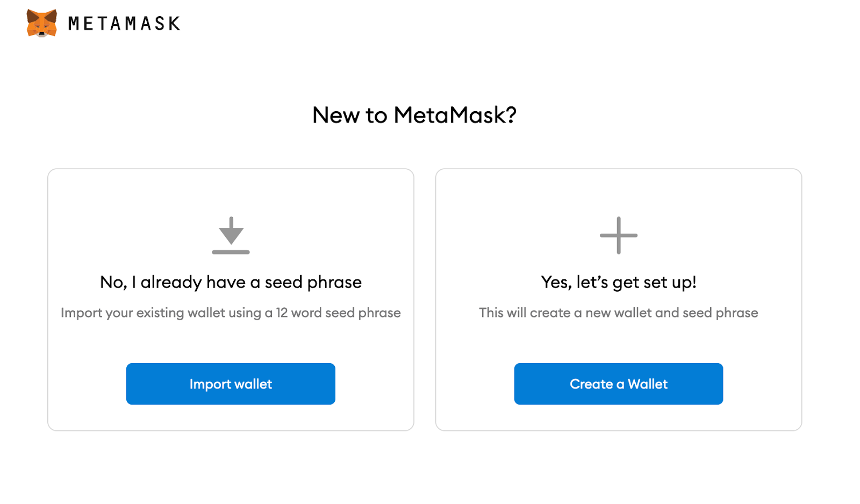Click the plus icon for new wallet
The height and width of the screenshot is (504, 860).
(619, 235)
